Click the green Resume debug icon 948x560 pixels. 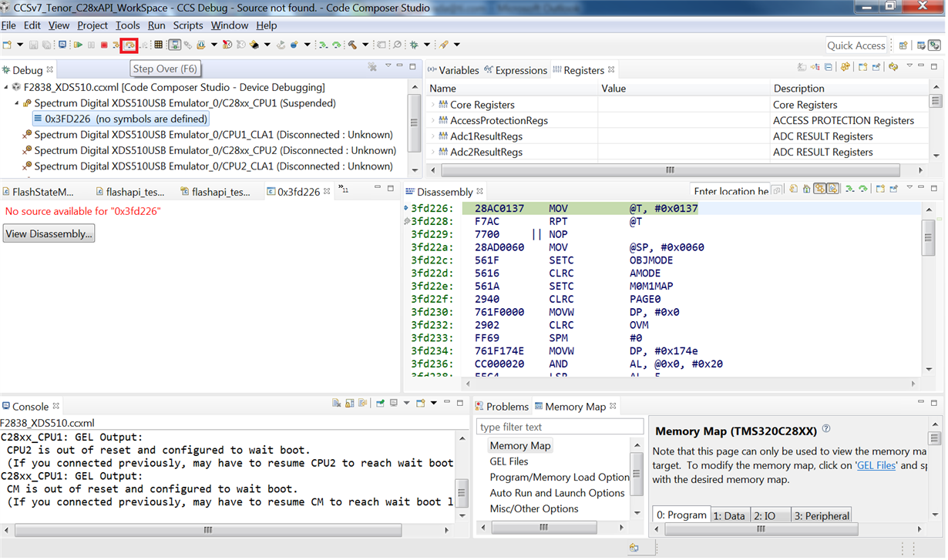(78, 45)
